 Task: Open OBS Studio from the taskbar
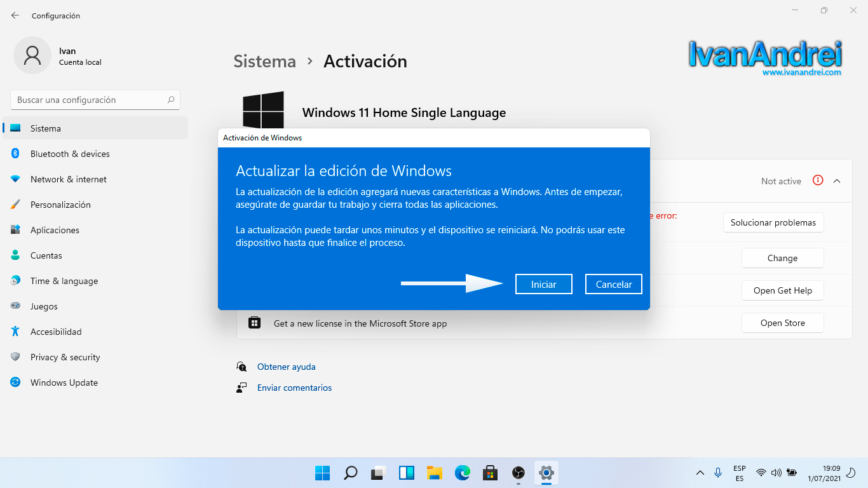(519, 473)
